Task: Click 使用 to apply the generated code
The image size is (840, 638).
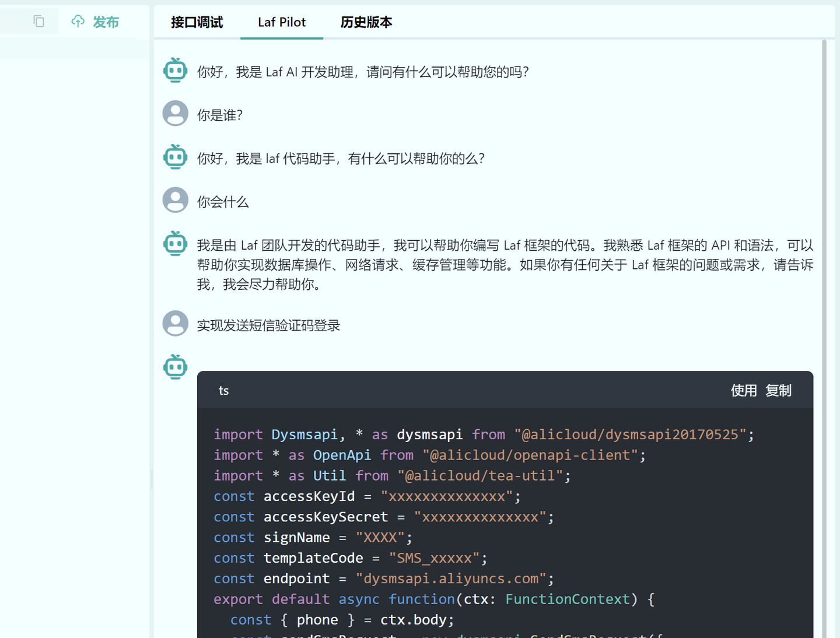Action: pos(743,390)
